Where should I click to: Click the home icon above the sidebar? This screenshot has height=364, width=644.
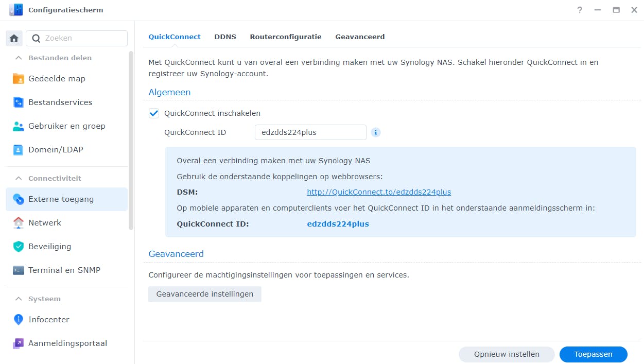tap(14, 38)
